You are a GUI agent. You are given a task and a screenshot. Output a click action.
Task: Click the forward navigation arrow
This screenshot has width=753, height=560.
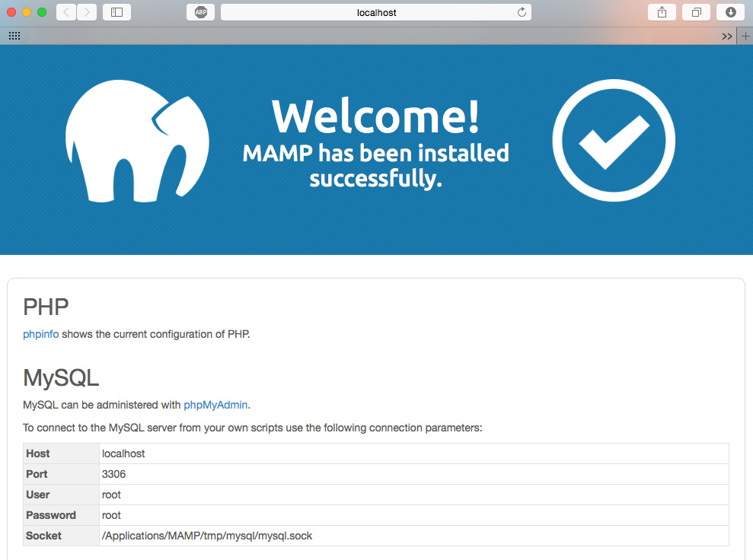pyautogui.click(x=87, y=12)
